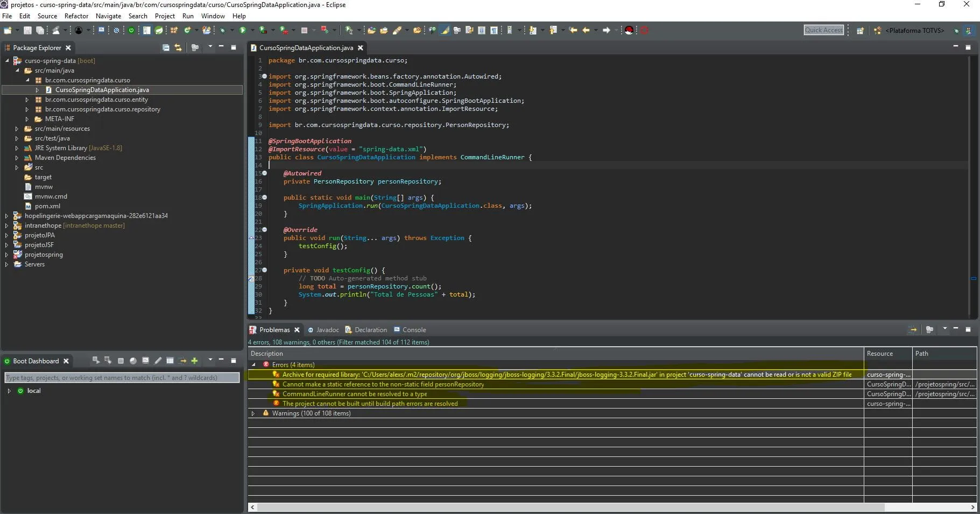Select the 'CommandLineRunner cannot be resolved' error

[x=354, y=394]
